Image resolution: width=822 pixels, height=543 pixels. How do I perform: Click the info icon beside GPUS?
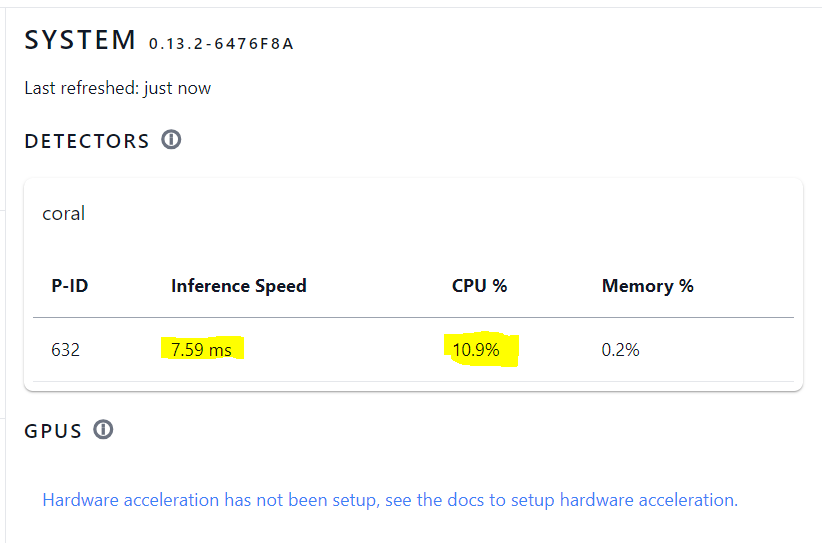pyautogui.click(x=103, y=430)
